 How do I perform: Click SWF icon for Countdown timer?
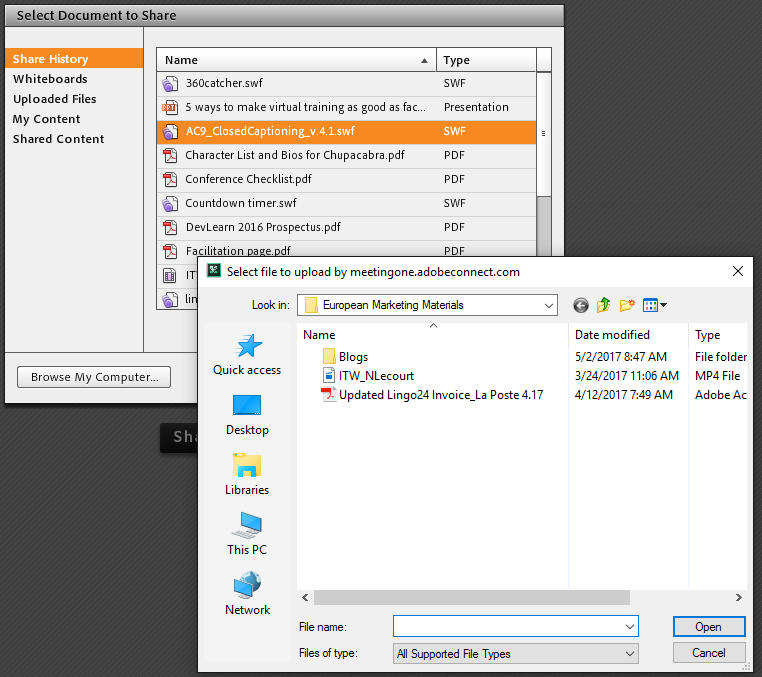pos(170,204)
